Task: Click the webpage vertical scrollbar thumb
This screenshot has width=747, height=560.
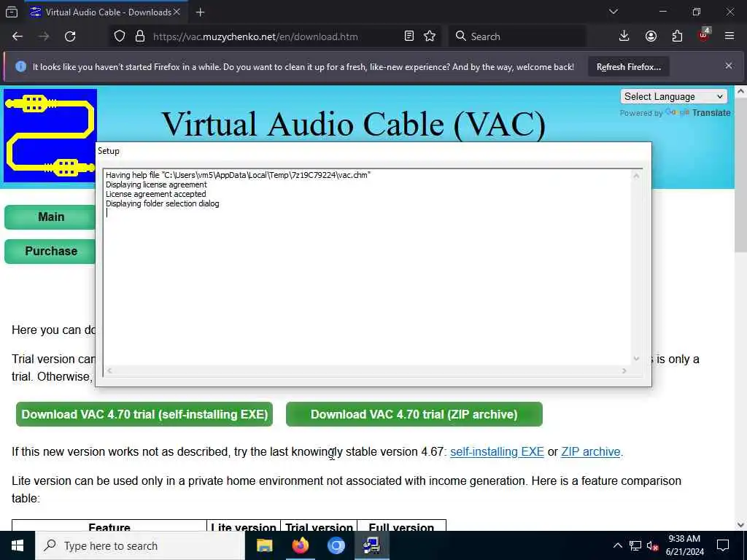Action: (x=741, y=175)
